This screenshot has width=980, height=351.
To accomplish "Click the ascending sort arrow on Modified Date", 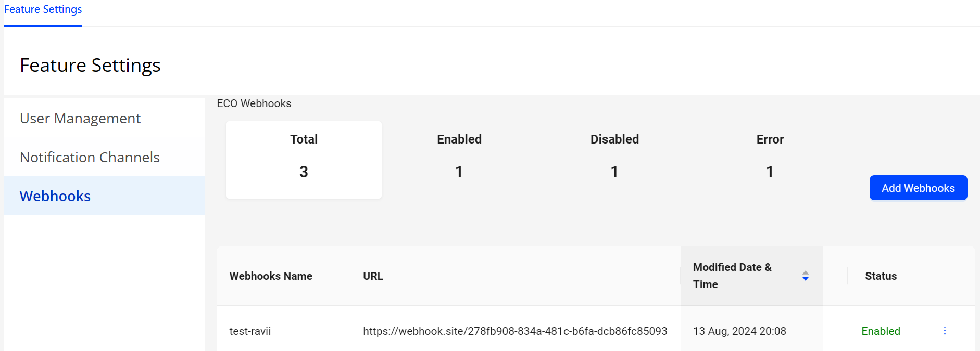I will (x=806, y=272).
